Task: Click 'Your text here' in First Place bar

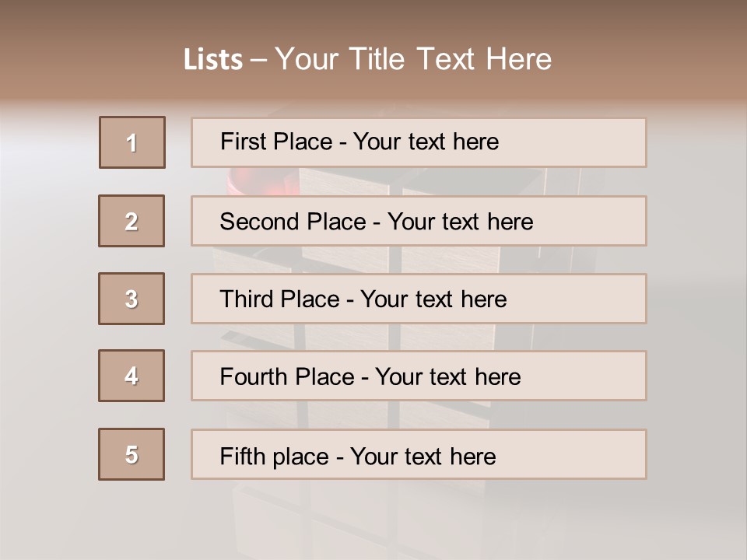Action: pyautogui.click(x=426, y=142)
